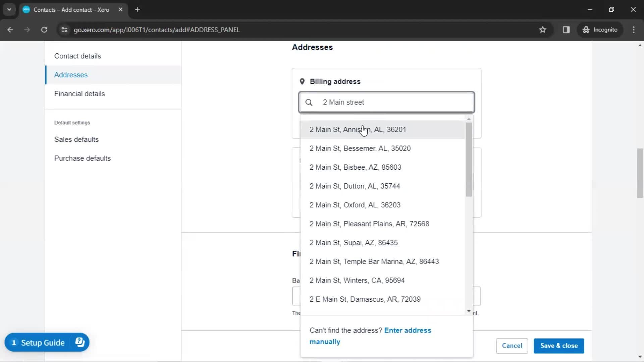Viewport: 644px width, 362px height.
Task: Click the suggestion list scroll-up arrow
Action: click(x=469, y=119)
